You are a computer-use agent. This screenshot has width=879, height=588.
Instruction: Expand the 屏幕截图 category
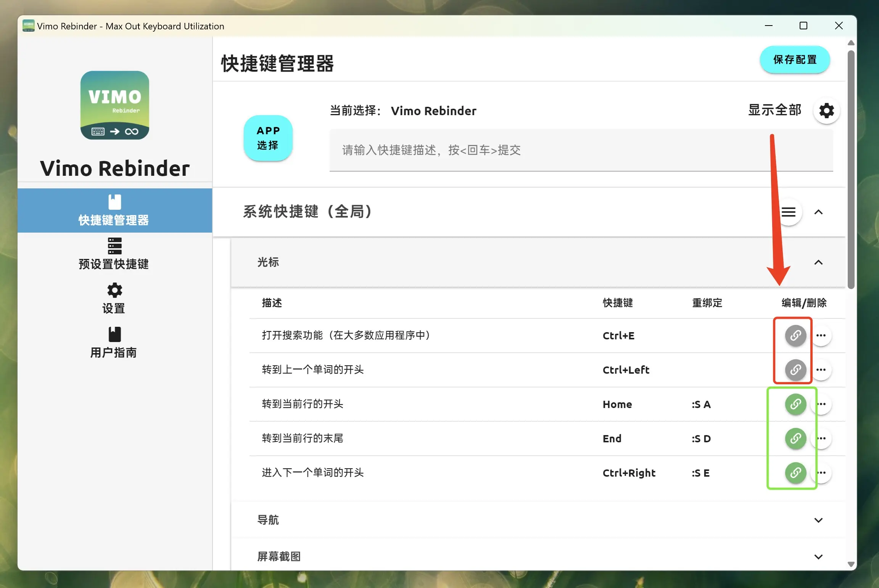(818, 557)
